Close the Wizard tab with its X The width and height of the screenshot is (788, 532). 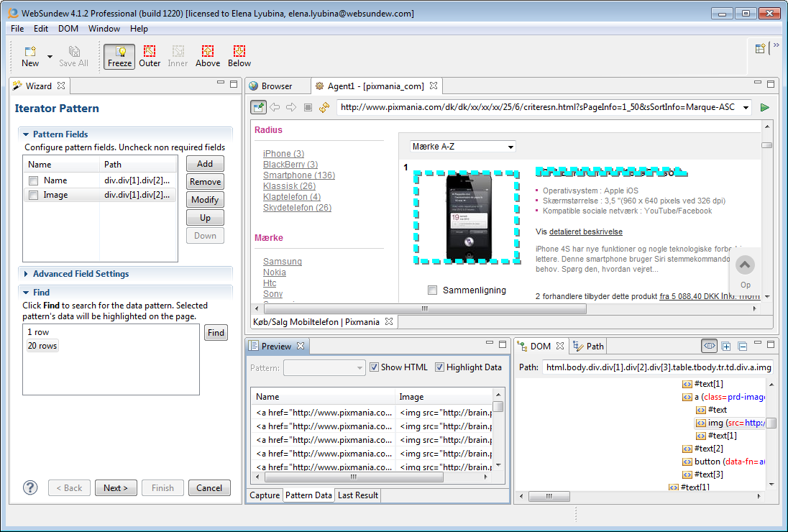(x=61, y=86)
